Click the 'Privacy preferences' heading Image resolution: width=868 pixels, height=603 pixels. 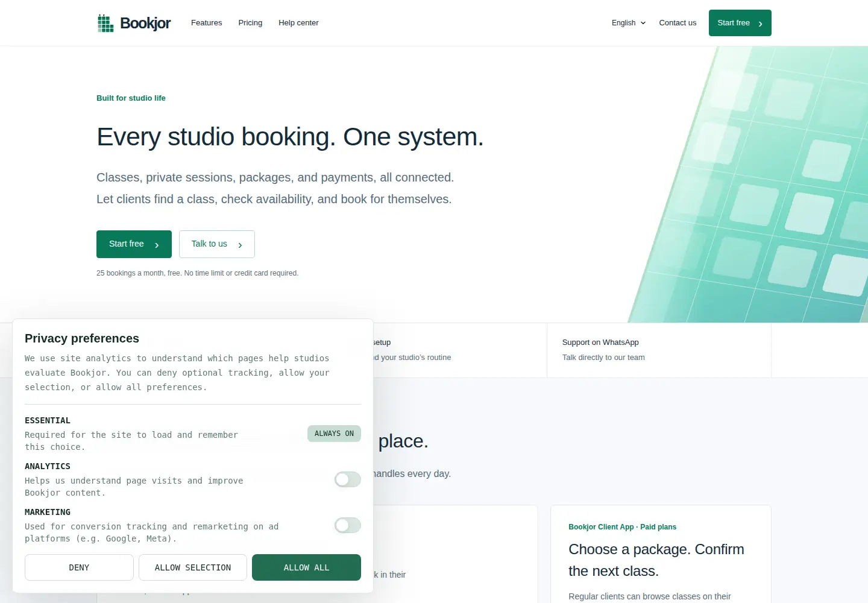click(82, 338)
